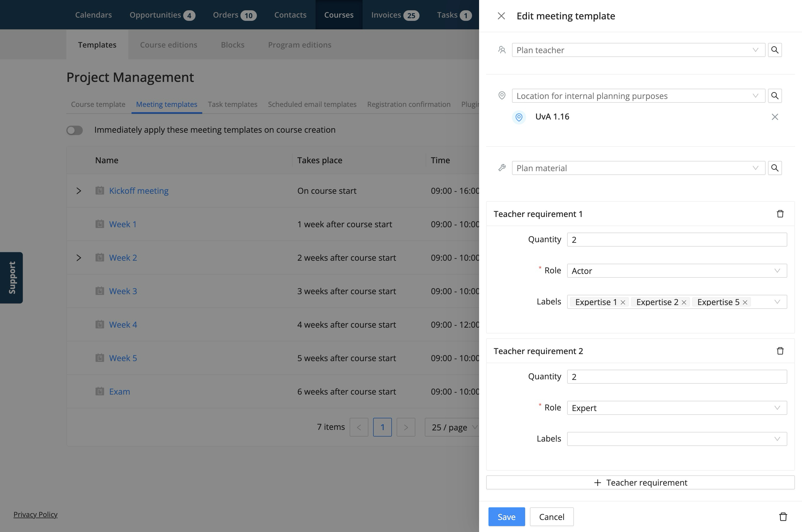Click the teacher icon beside Plan teacher

[502, 50]
